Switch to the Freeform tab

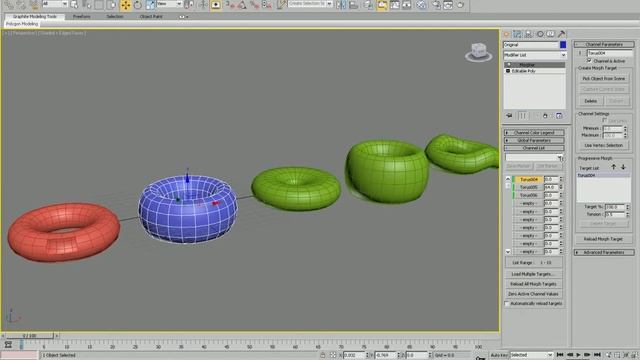82,16
